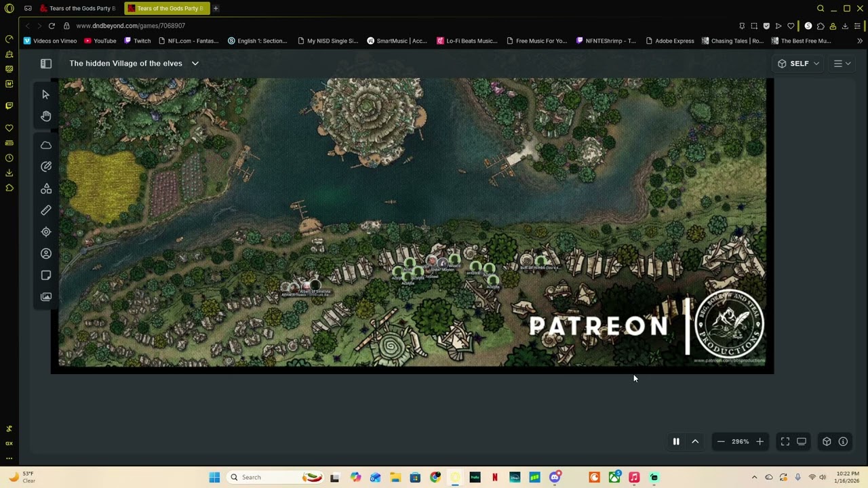Screen dimensions: 868x488
Task: Open the shapes tool
Action: pos(46,188)
